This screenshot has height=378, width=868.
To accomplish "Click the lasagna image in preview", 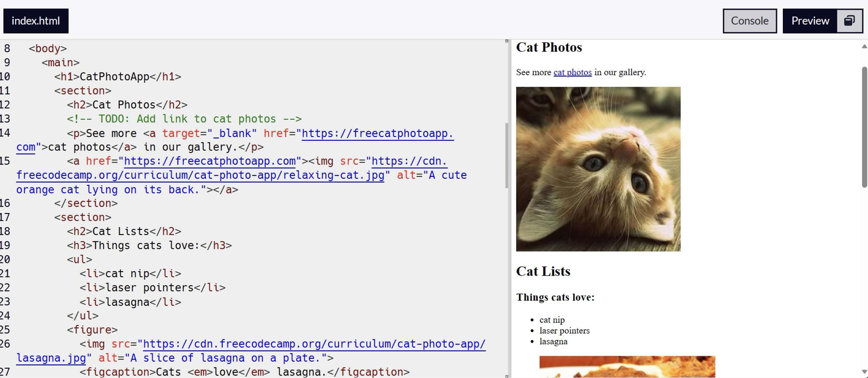I will [x=627, y=366].
